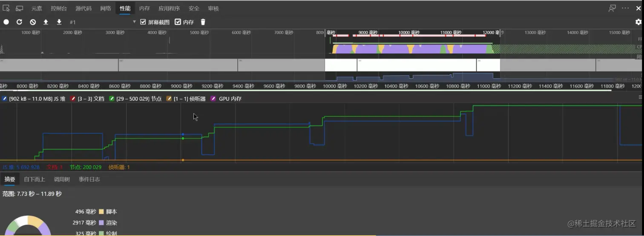
Task: Start recording with the record button
Action: [6, 22]
